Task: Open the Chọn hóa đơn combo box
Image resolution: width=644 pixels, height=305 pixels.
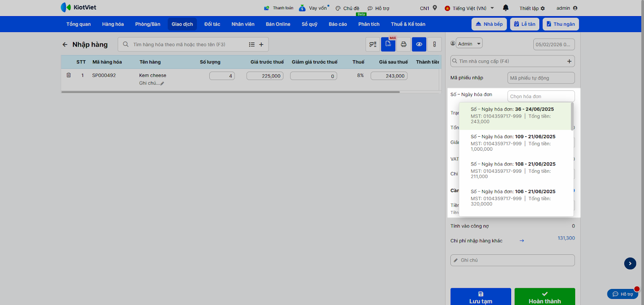Action: tap(541, 96)
